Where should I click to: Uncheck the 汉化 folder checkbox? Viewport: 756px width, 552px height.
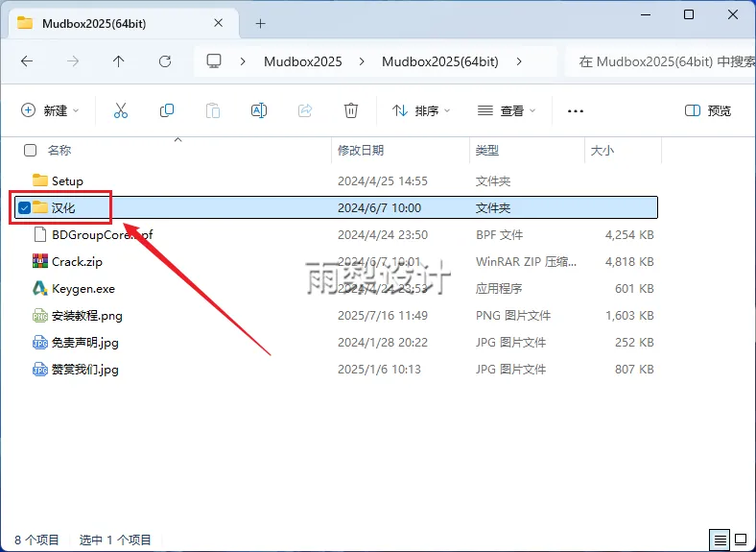click(24, 207)
